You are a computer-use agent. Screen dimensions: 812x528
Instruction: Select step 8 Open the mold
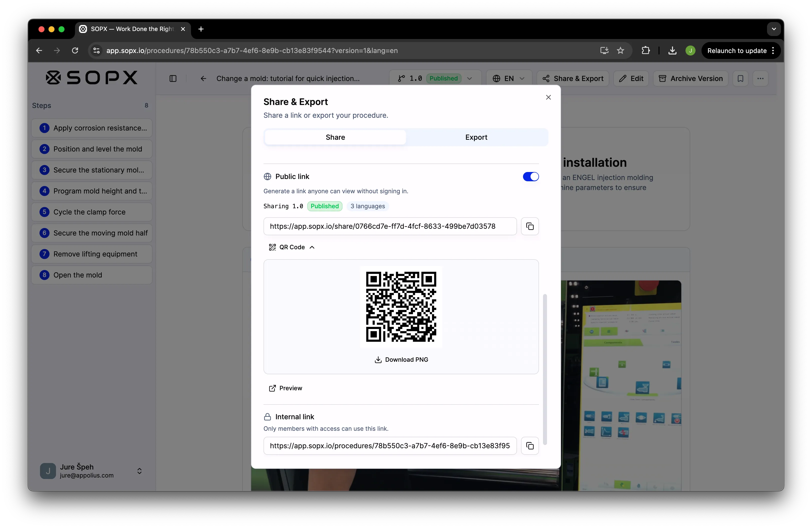pyautogui.click(x=92, y=275)
